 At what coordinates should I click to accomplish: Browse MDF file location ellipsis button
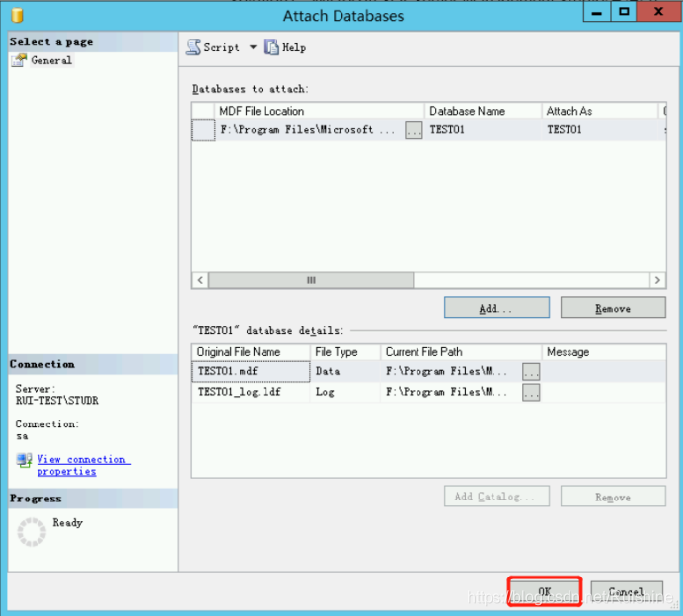(x=414, y=130)
